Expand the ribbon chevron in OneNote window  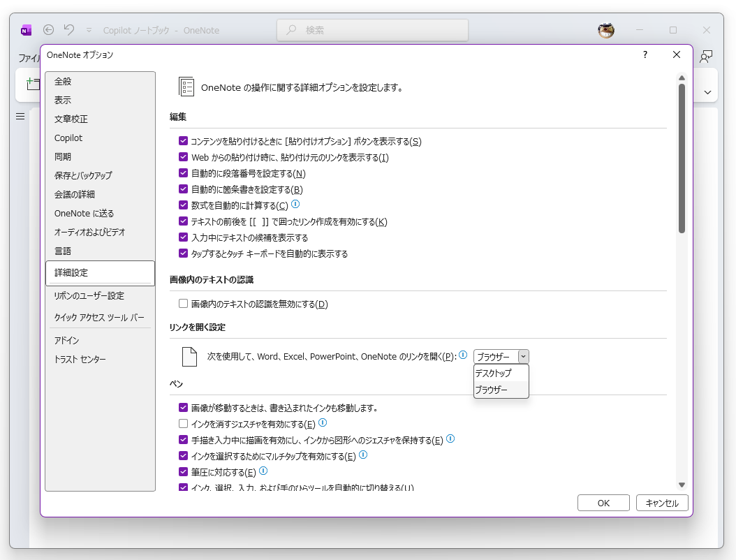pos(707,92)
